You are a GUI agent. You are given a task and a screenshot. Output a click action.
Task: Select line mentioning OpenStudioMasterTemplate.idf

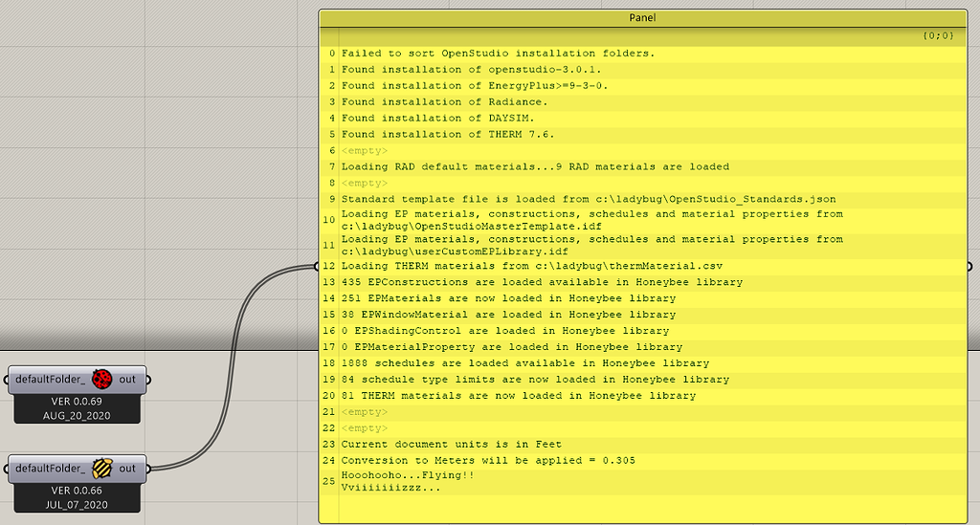tap(643, 220)
